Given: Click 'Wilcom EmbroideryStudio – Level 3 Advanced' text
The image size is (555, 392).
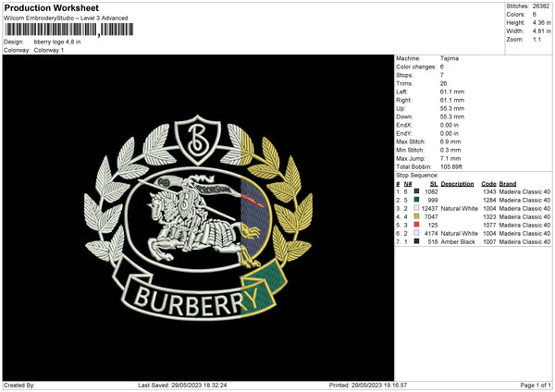Looking at the screenshot, I should (x=66, y=18).
